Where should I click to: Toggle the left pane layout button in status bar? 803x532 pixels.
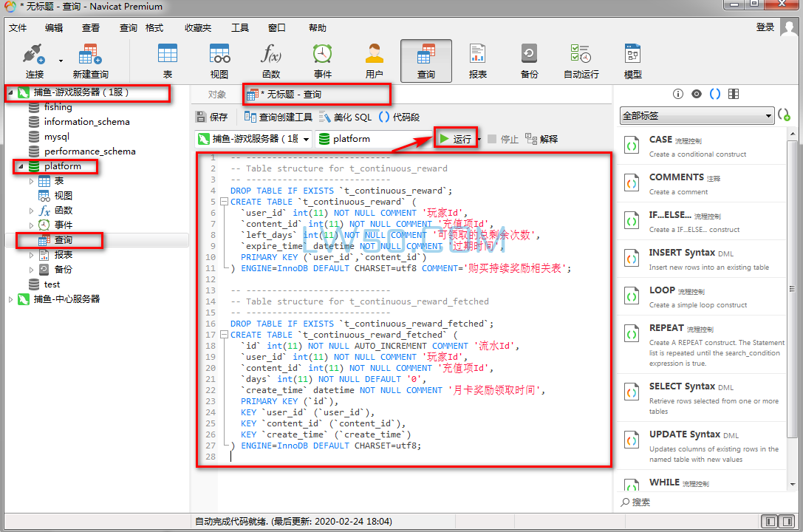pos(769,521)
